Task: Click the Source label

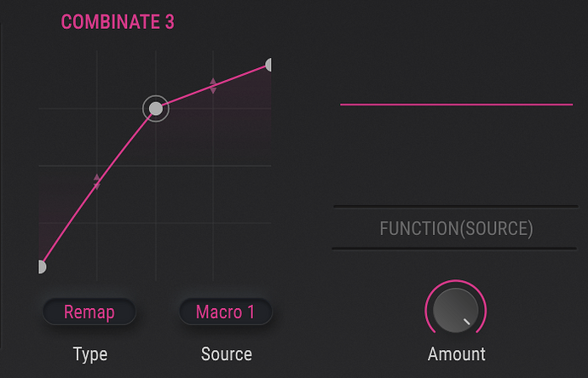Action: (x=226, y=354)
